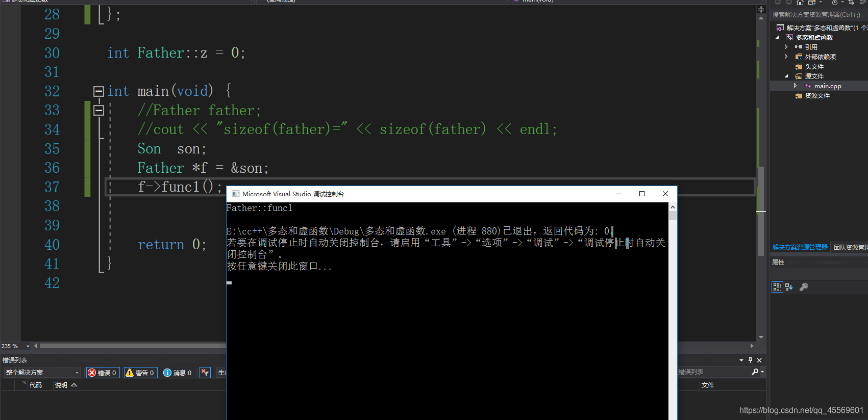Screen dimensions: 868x420
Task: Click the 外部依赖项 folder icon
Action: pyautogui.click(x=799, y=57)
